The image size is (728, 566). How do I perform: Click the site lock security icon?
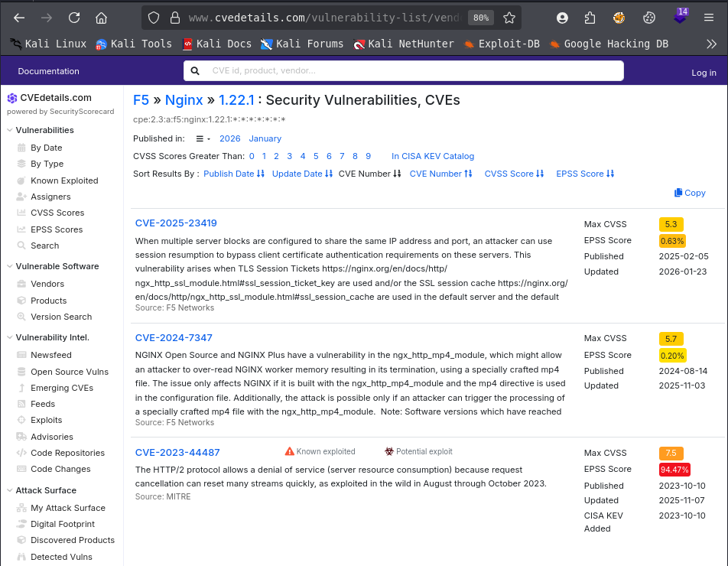(x=175, y=18)
